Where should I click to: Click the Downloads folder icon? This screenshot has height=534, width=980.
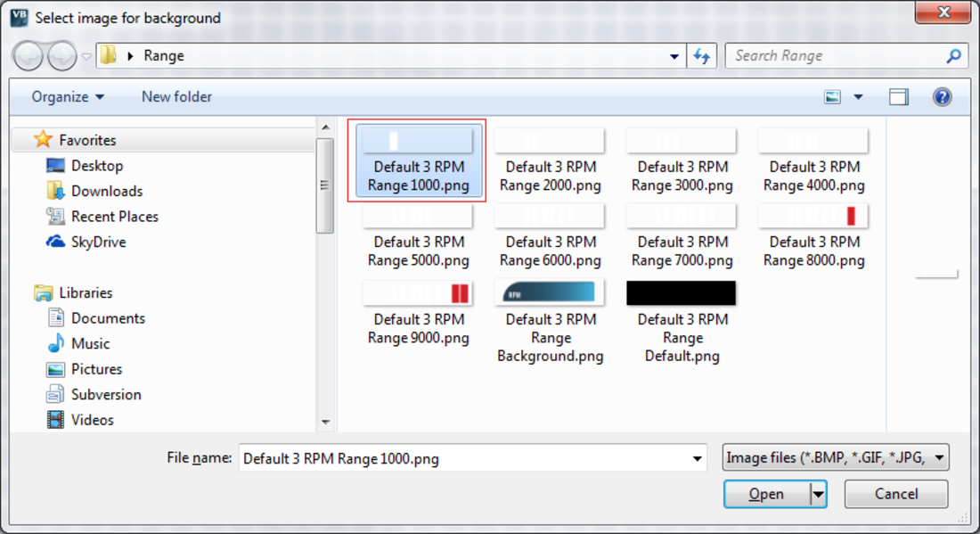tap(55, 190)
